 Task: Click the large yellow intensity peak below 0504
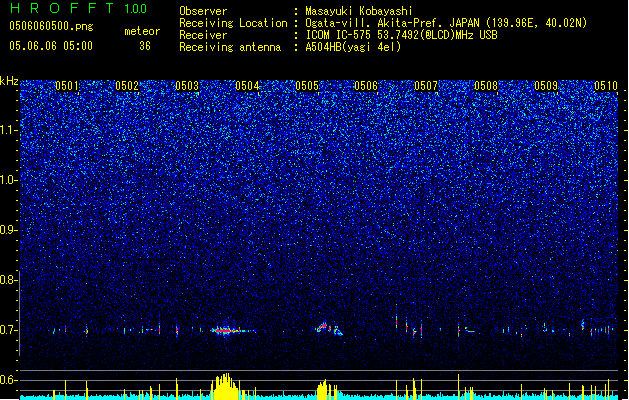coord(225,387)
